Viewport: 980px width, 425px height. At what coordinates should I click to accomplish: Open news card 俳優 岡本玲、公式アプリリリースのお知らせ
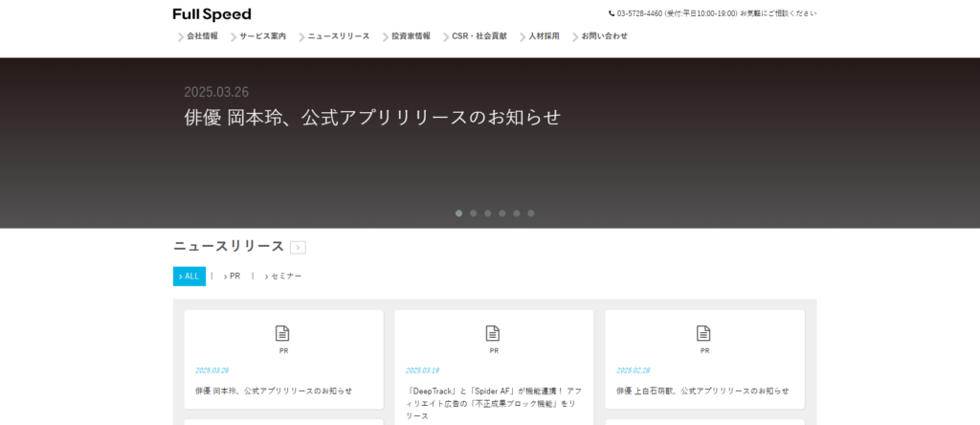[x=274, y=391]
